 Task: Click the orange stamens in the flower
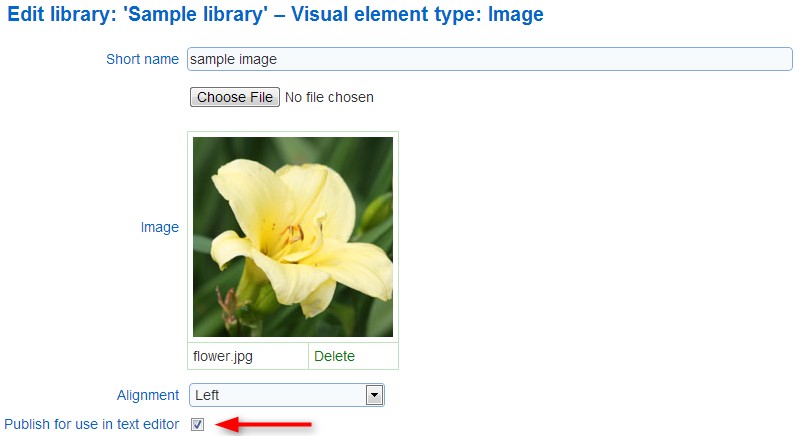point(292,235)
